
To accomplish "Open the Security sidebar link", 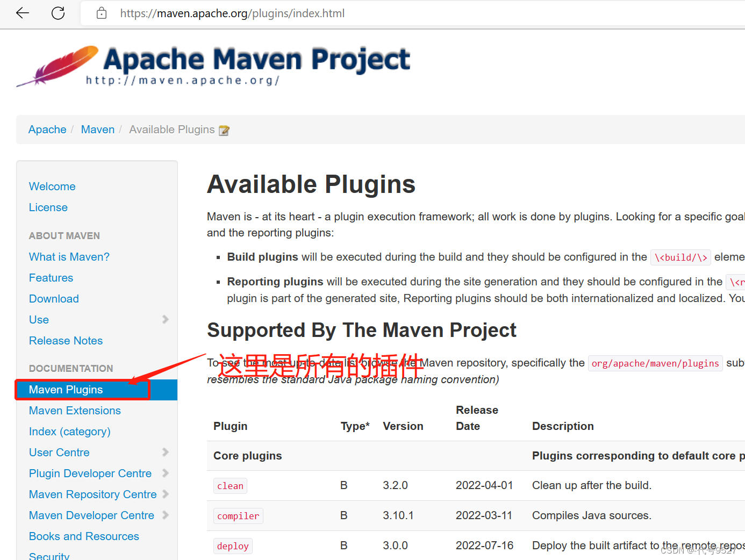I will [49, 556].
